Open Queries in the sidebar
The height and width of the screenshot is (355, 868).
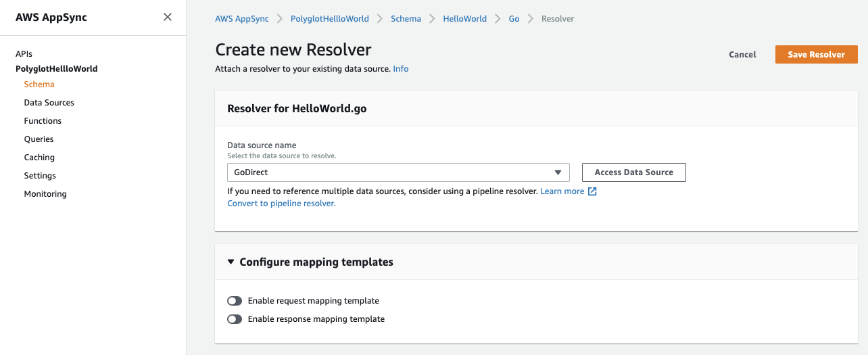pyautogui.click(x=39, y=139)
